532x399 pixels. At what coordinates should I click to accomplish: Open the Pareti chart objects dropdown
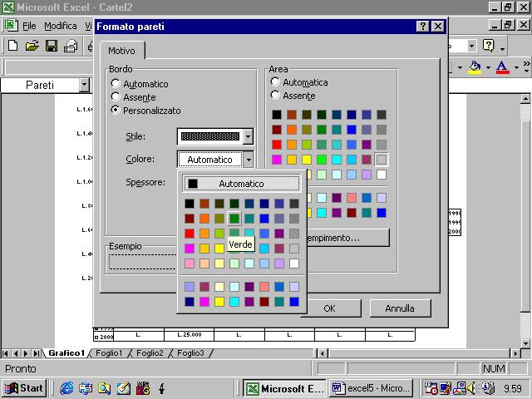click(x=85, y=85)
